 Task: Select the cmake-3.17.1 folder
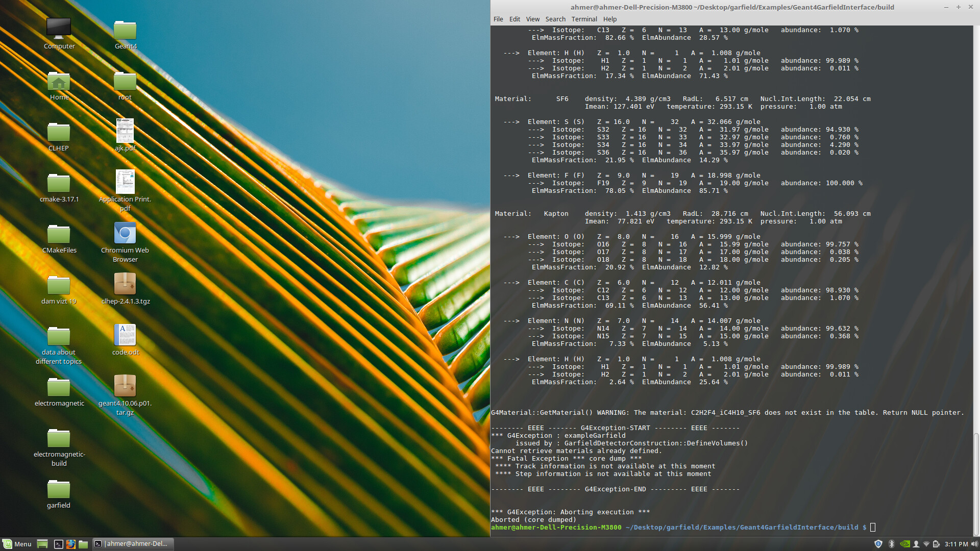(59, 187)
